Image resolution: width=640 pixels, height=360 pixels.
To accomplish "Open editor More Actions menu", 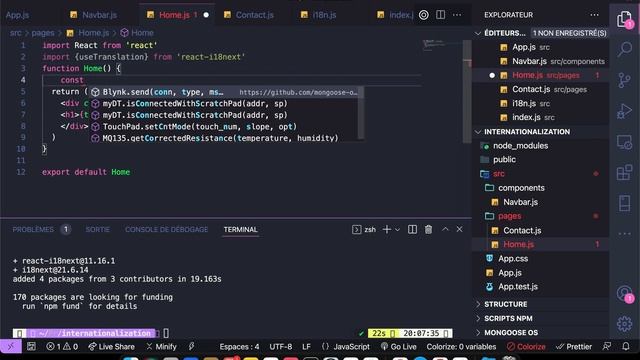I will [457, 15].
